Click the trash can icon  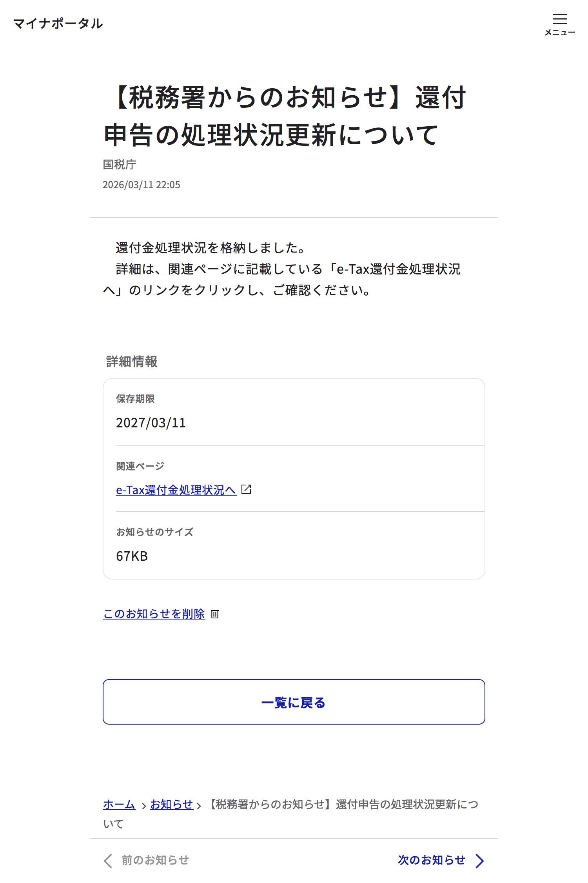click(215, 614)
